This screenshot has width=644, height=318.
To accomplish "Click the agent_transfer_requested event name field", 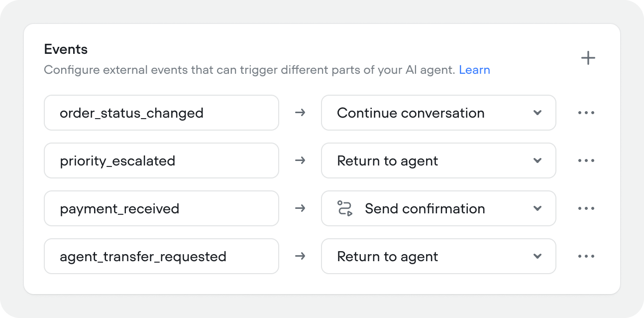I will (x=161, y=256).
